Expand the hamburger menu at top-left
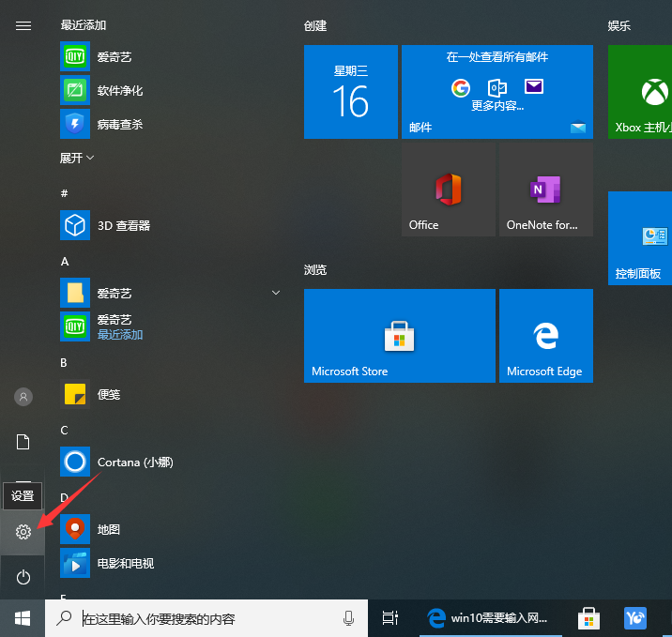Viewport: 672px width, 637px height. pyautogui.click(x=23, y=25)
